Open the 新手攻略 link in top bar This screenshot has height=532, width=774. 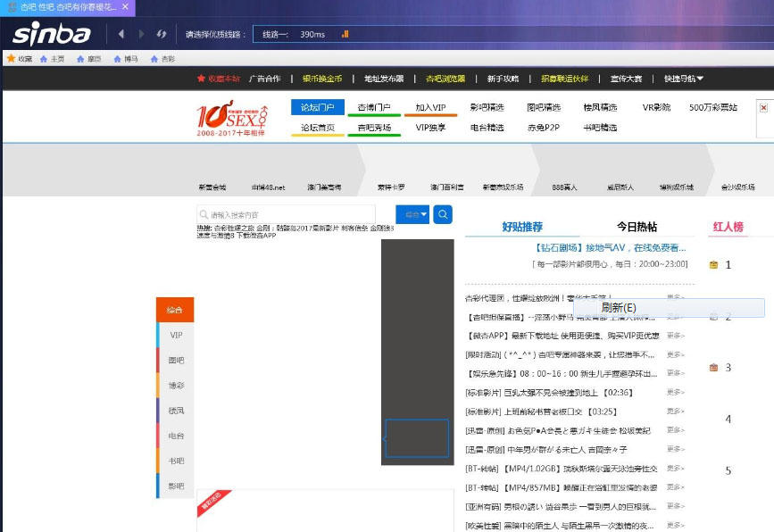(503, 79)
